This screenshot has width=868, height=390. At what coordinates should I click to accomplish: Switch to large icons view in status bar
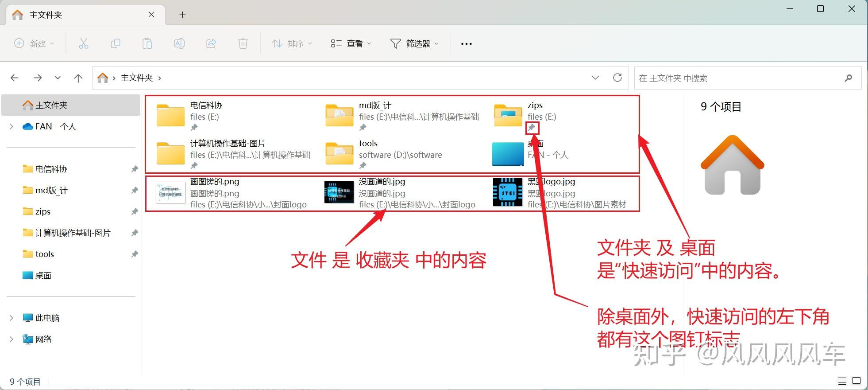[856, 381]
